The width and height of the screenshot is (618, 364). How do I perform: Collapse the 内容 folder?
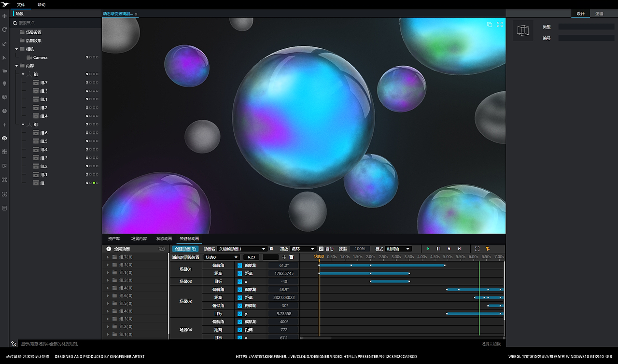tap(16, 66)
